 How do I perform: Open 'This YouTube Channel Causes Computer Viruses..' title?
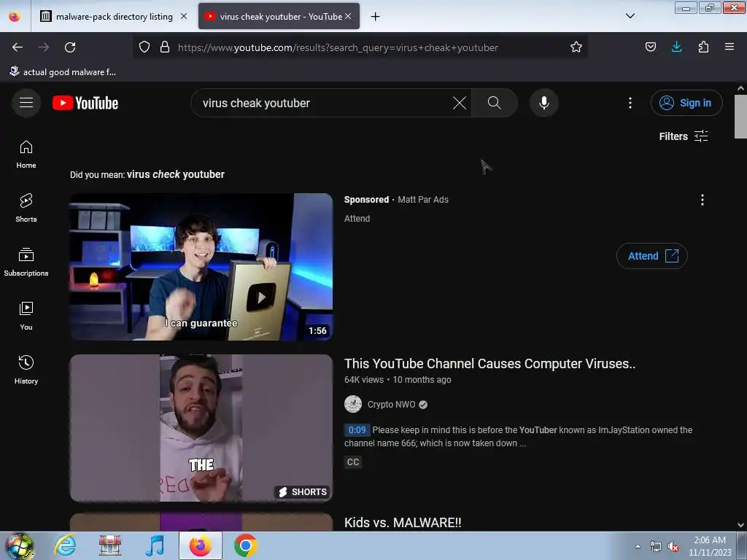pyautogui.click(x=489, y=364)
